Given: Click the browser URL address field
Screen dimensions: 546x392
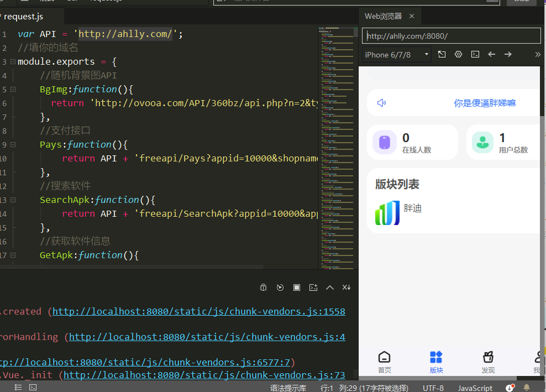Looking at the screenshot, I should (x=451, y=35).
